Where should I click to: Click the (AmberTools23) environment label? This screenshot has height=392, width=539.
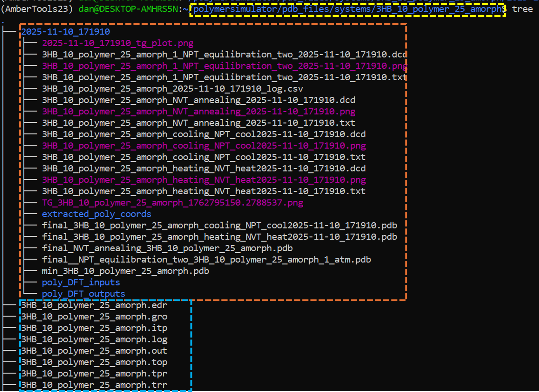[37, 9]
